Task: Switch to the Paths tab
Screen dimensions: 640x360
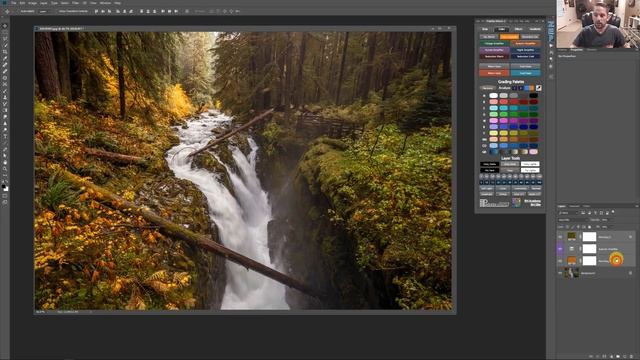Action: click(x=587, y=206)
